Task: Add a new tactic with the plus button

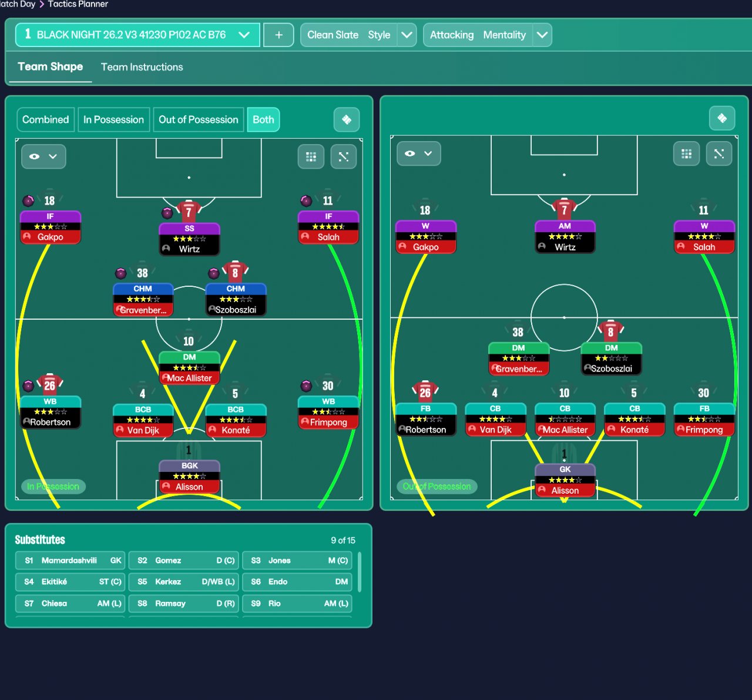Action: (278, 35)
